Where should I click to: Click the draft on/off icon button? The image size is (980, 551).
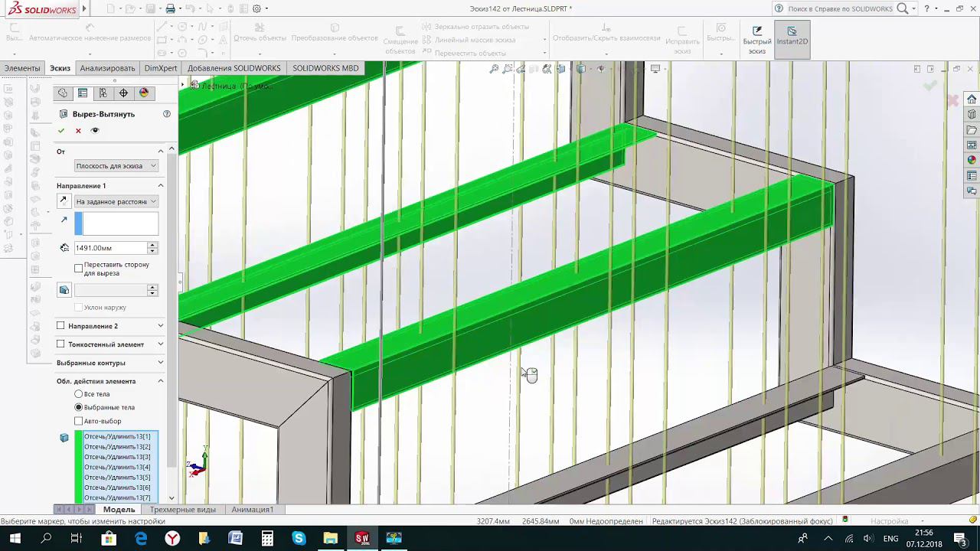coord(64,290)
